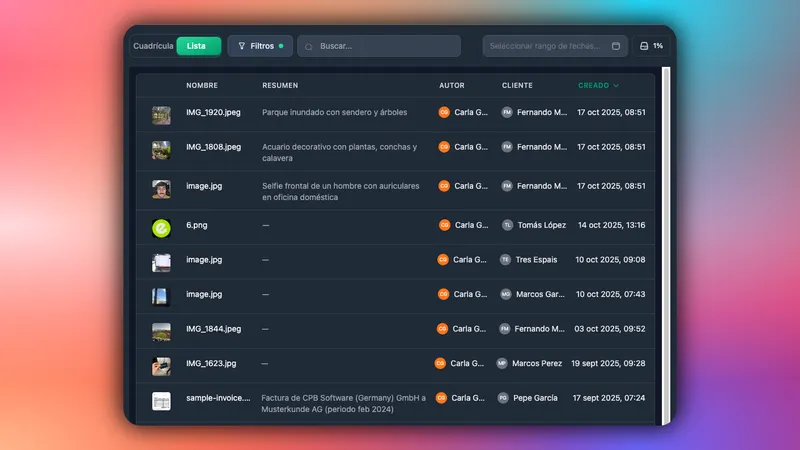Click Tomás López client avatar
The height and width of the screenshot is (450, 800).
point(507,225)
